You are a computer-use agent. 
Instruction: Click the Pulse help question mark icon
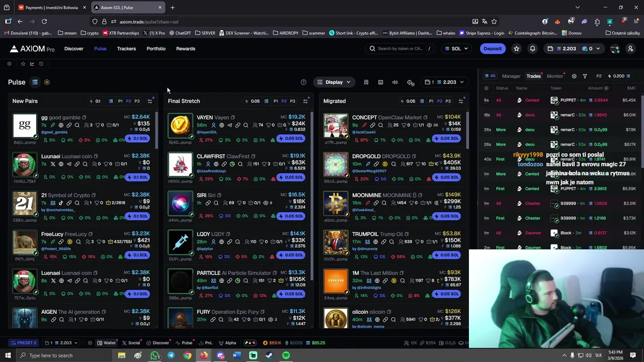(x=303, y=82)
